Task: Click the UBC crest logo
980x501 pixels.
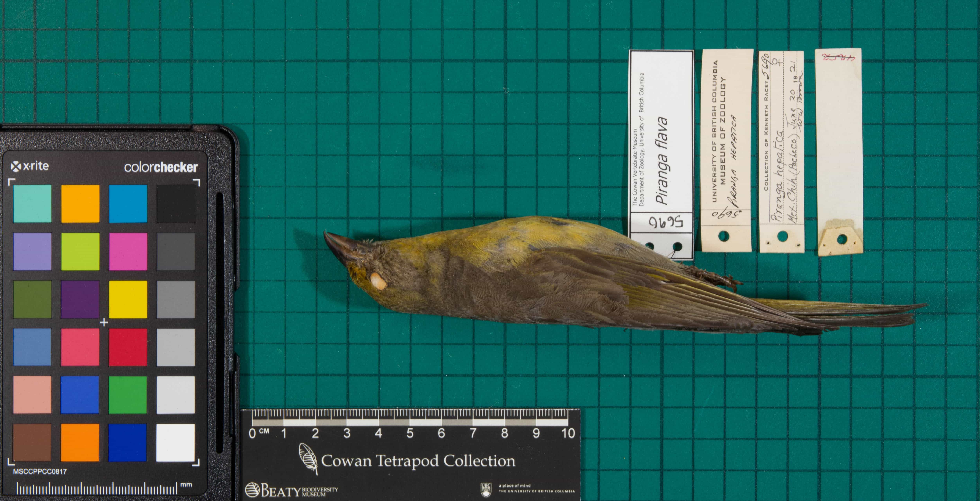Action: (x=486, y=490)
